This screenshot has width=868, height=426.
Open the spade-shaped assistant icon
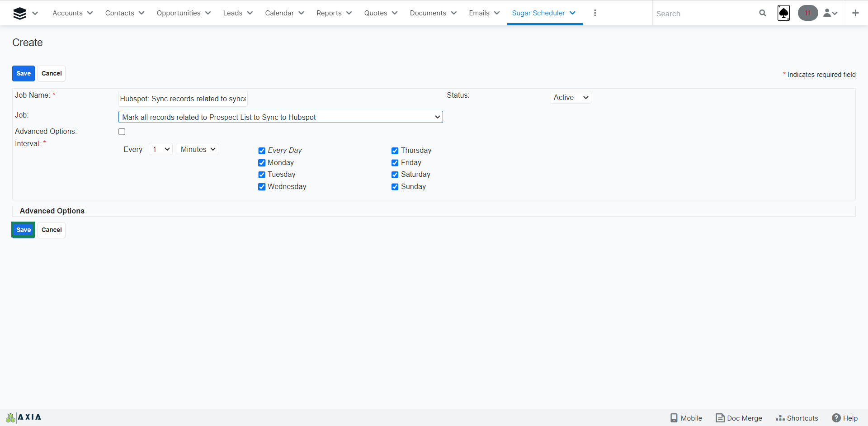783,13
